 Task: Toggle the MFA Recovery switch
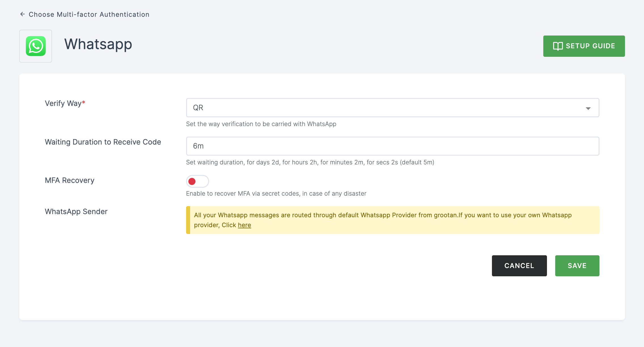197,181
